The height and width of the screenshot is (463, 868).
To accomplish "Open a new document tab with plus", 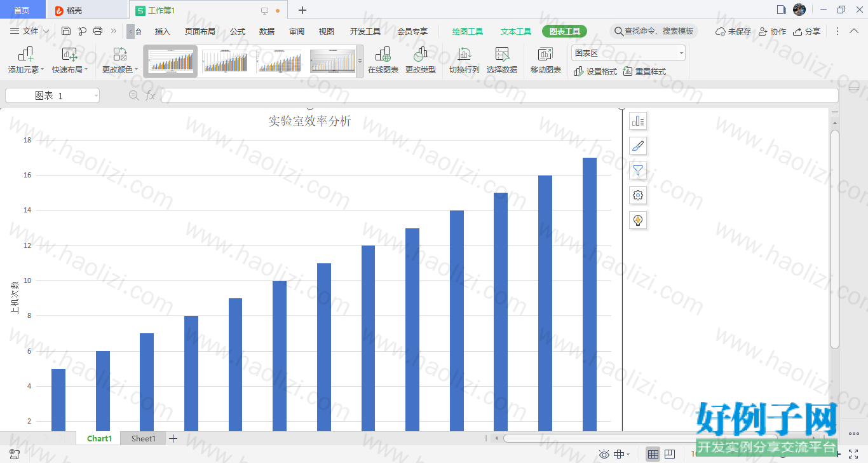I will [302, 10].
